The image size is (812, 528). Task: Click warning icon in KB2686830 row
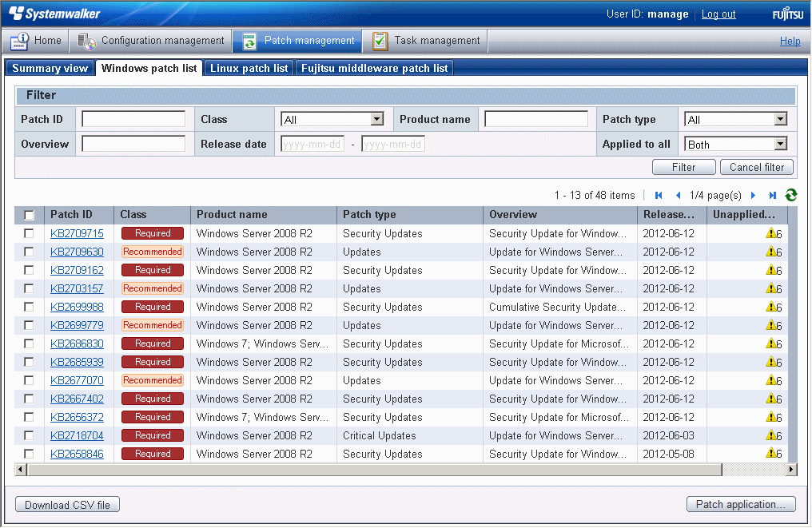click(x=771, y=343)
